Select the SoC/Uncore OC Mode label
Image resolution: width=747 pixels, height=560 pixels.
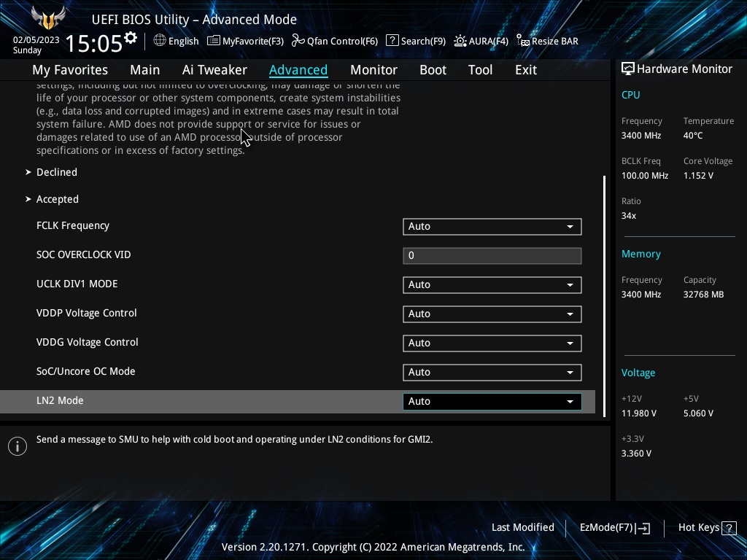pos(86,371)
